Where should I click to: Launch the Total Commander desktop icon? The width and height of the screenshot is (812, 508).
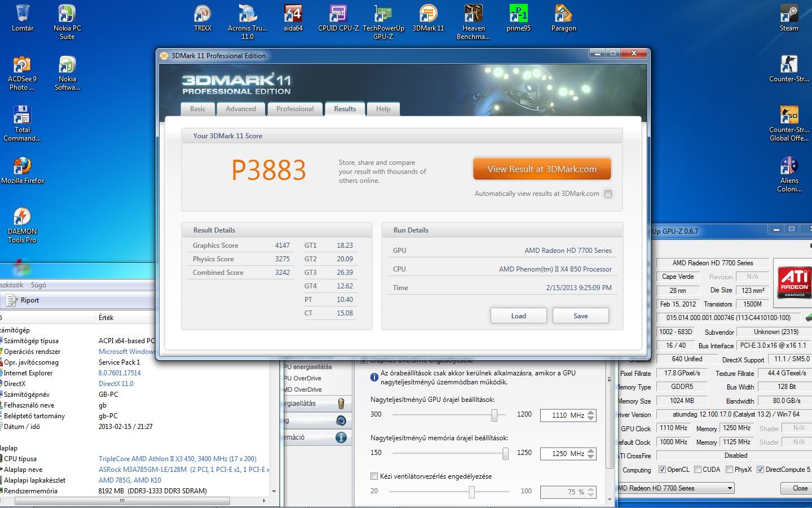pyautogui.click(x=22, y=123)
